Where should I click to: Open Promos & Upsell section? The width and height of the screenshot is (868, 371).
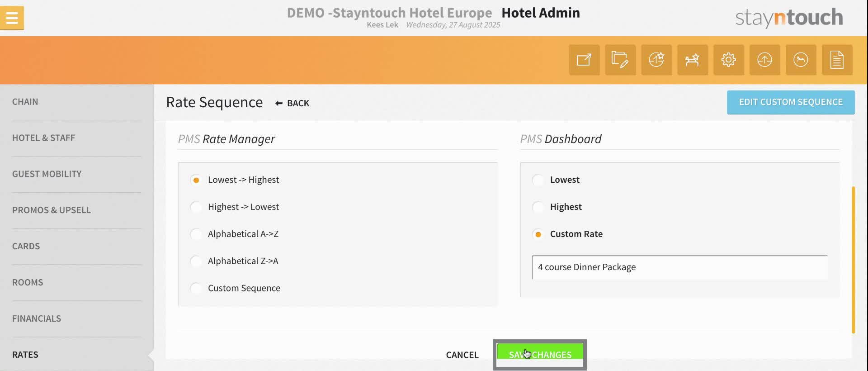point(52,210)
